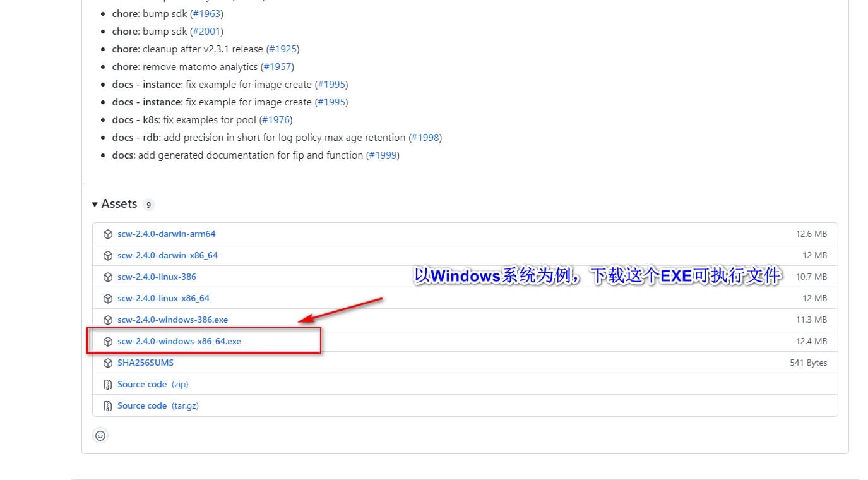The width and height of the screenshot is (868, 480).
Task: Click the package icon beside scw-2.4.0-darwin-x86_64
Action: tap(108, 256)
